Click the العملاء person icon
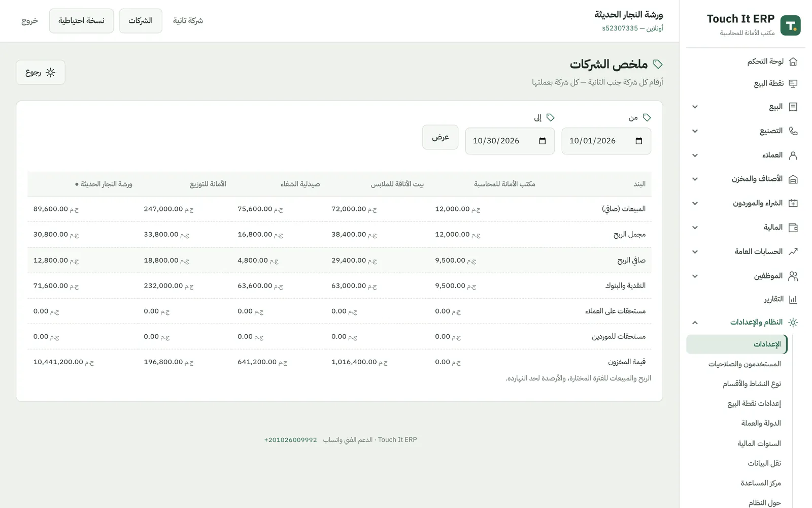 793,155
